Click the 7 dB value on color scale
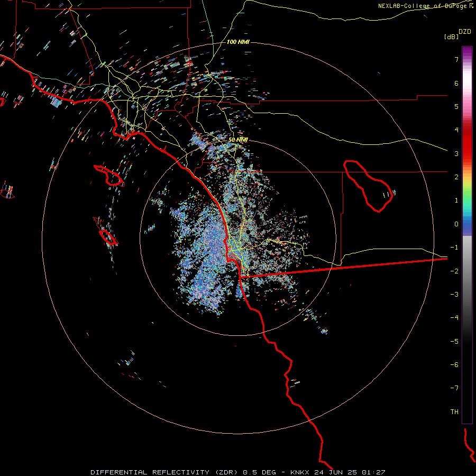 [456, 59]
